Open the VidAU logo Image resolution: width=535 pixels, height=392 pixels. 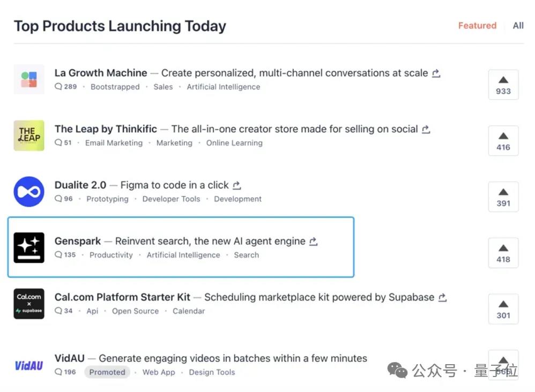tap(29, 366)
